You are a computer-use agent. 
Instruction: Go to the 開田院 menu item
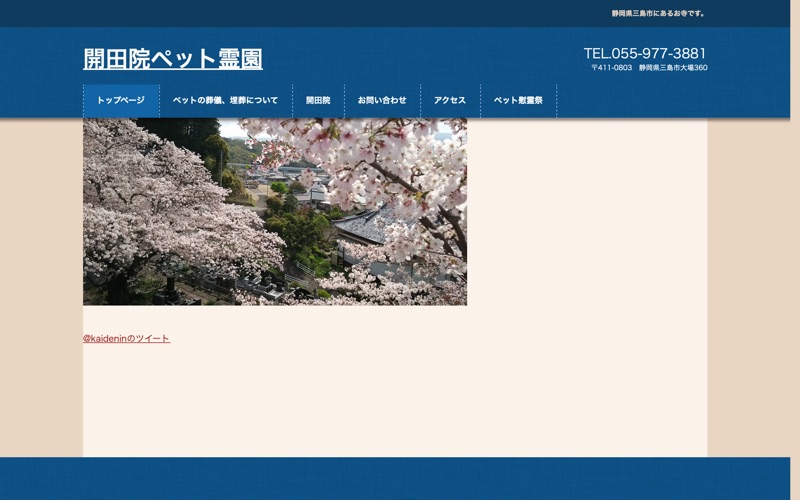tap(318, 101)
